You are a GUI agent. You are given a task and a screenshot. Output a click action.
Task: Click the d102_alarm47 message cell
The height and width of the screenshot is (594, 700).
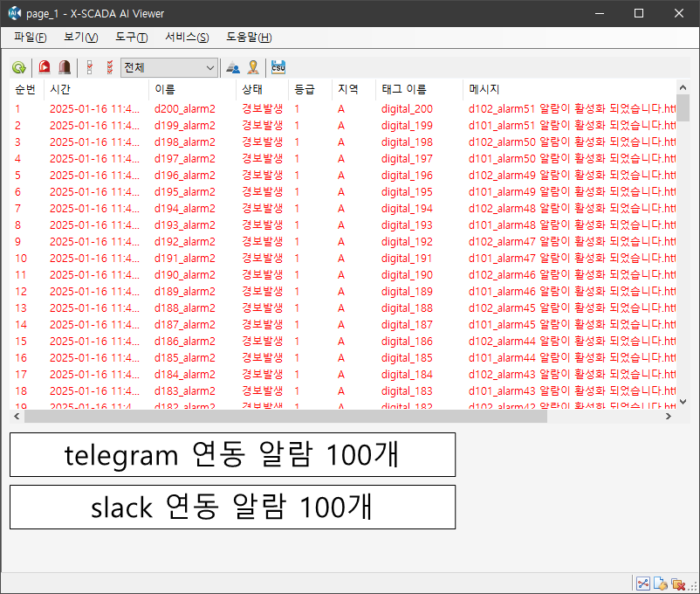pos(572,241)
